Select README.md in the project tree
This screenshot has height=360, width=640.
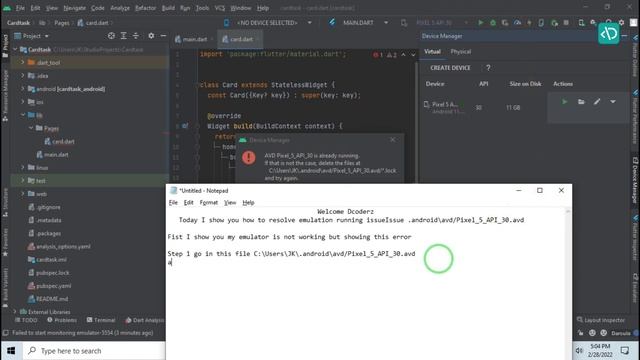pos(48,299)
